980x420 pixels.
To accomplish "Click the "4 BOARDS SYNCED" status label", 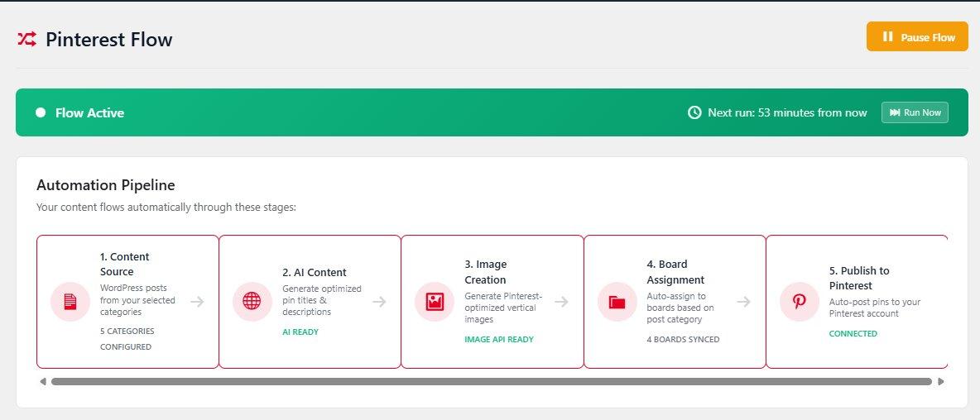I will tap(683, 340).
